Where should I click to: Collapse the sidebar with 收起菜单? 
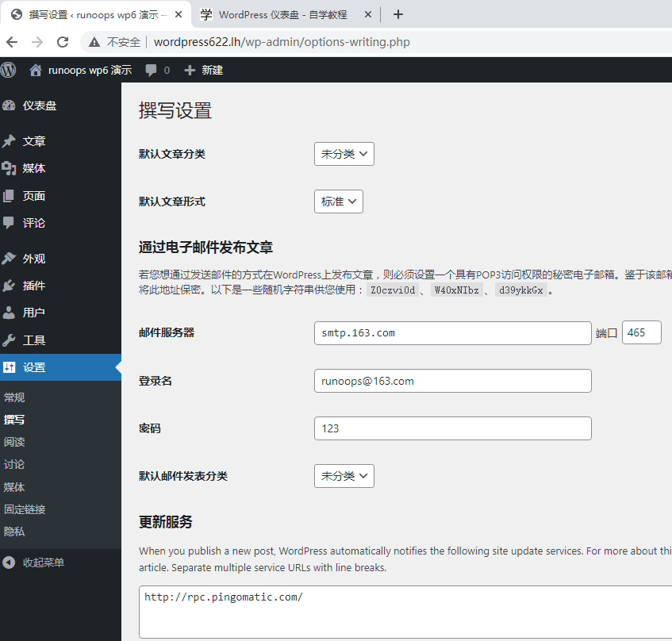click(x=43, y=562)
